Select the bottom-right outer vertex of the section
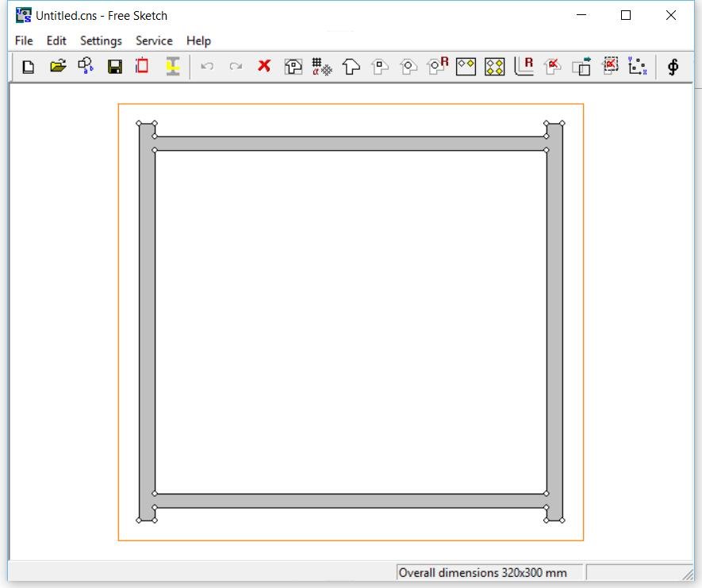 click(562, 521)
